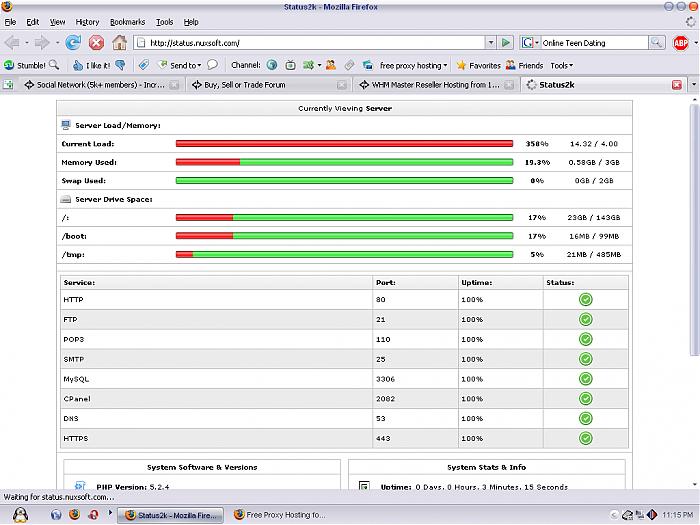Click the 'I like it!' thumbs-up button
This screenshot has height=525, width=700.
pos(91,65)
